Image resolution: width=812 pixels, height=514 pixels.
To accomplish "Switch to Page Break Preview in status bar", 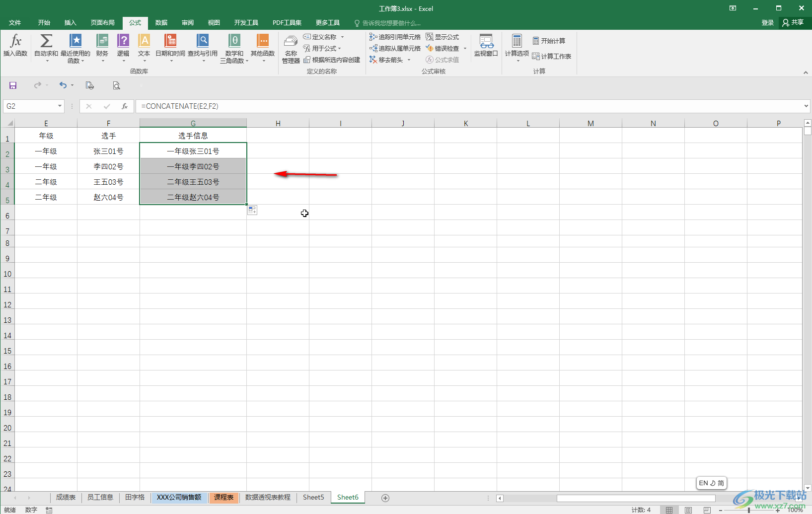I will pyautogui.click(x=707, y=510).
